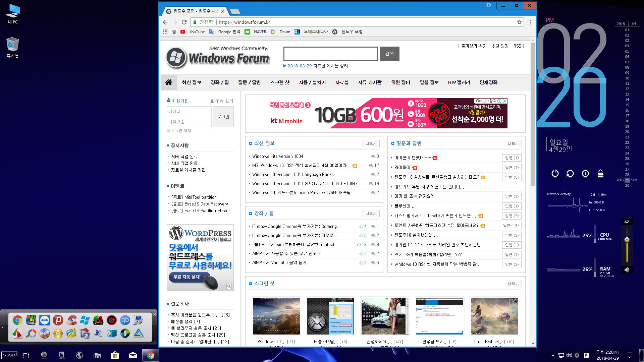
Task: Click 답변 (15) beside the 토렌트 question
Action: [511, 226]
